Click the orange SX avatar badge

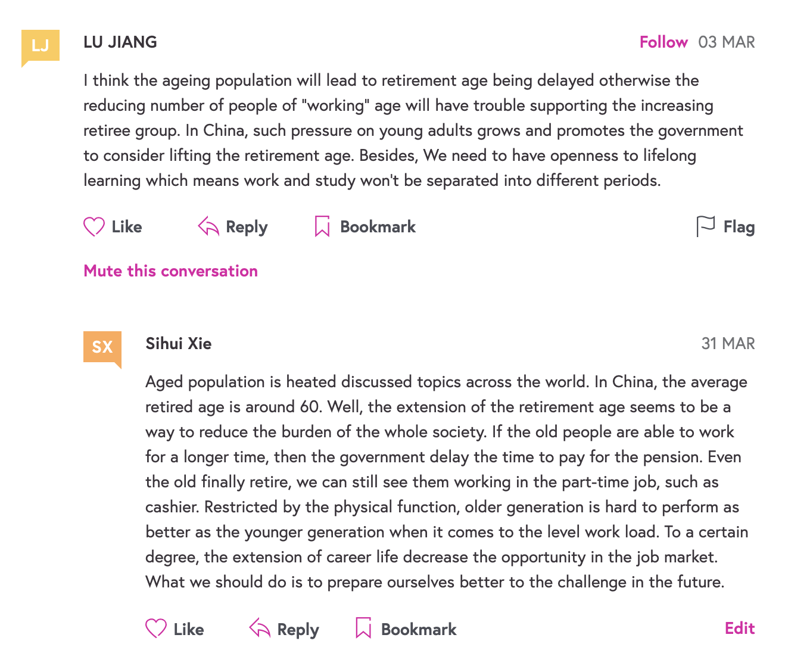[x=102, y=347]
